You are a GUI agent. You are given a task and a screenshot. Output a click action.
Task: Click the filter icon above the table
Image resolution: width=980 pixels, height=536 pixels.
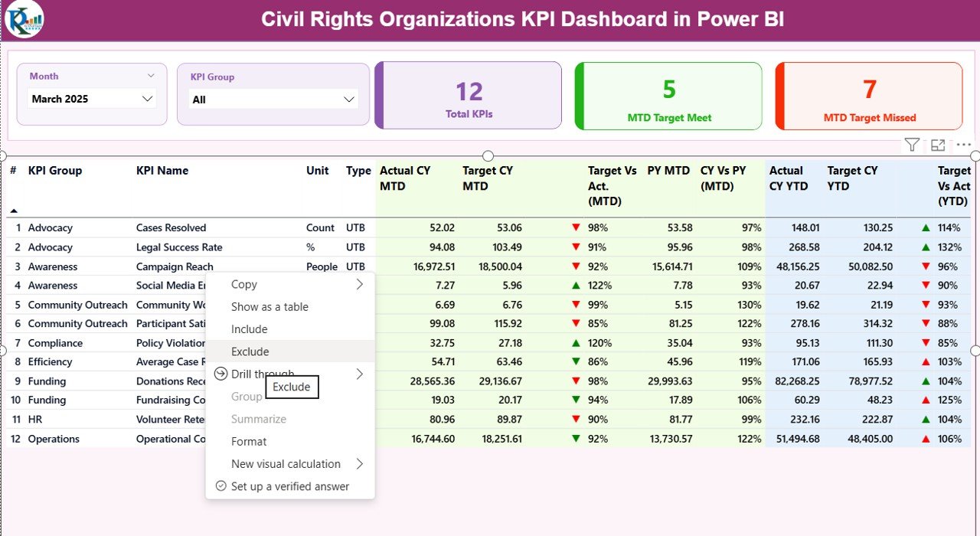911,145
